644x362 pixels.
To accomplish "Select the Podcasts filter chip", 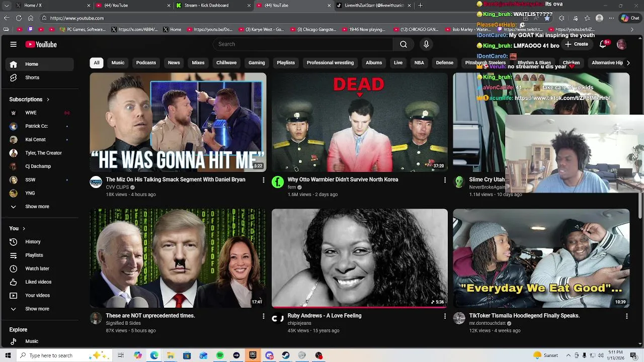I will [x=146, y=63].
